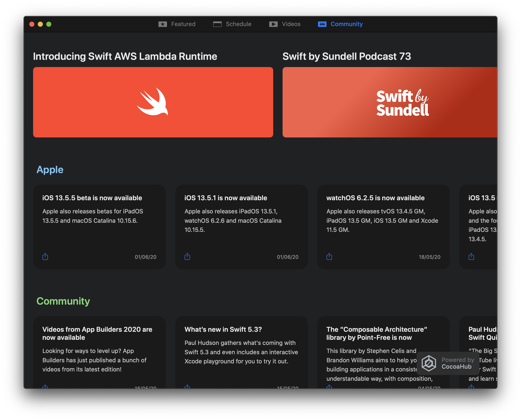Viewport: 521px width, 420px height.
Task: Open 'watchOS 6.2.5 is now available' article
Action: coord(375,198)
